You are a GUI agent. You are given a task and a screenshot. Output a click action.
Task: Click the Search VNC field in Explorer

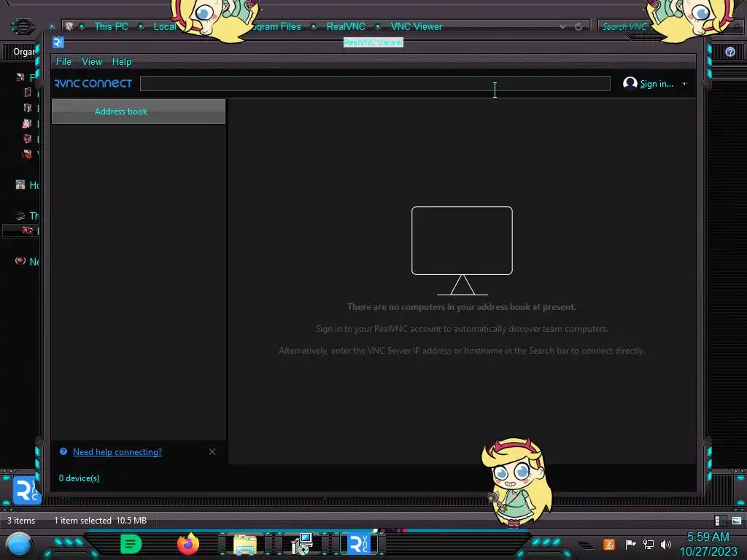tap(624, 27)
